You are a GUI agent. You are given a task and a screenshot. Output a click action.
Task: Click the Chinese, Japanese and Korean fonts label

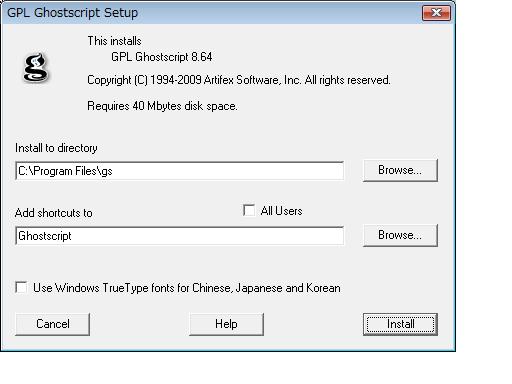(x=187, y=288)
